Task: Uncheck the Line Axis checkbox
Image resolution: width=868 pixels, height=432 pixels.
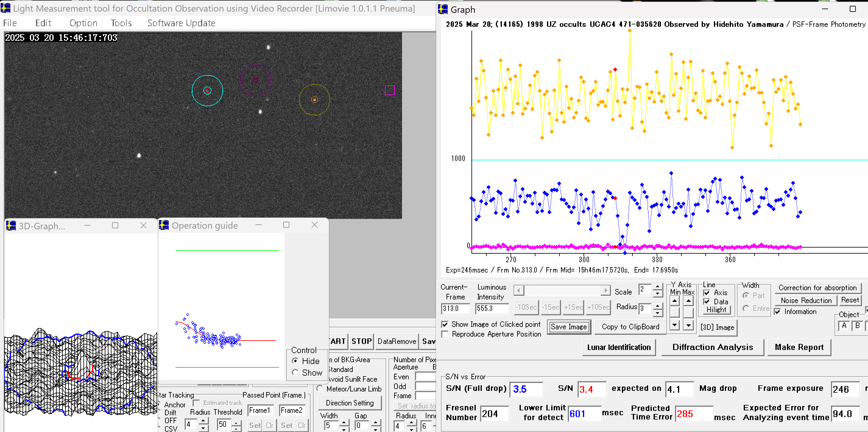Action: coord(707,293)
